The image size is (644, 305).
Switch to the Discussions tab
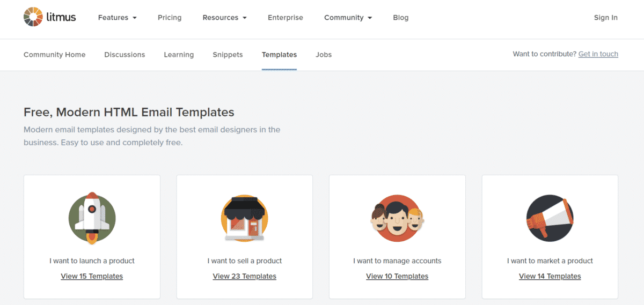pos(125,55)
